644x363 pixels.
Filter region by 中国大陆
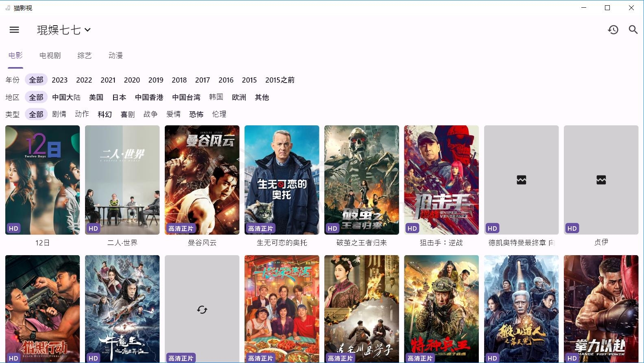(x=66, y=97)
